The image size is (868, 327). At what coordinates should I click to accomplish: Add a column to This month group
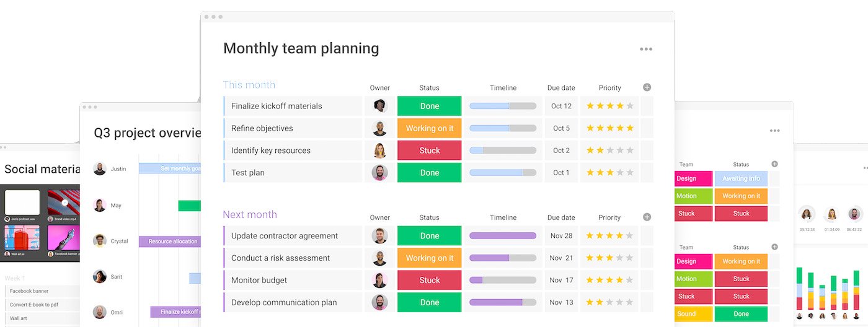647,87
